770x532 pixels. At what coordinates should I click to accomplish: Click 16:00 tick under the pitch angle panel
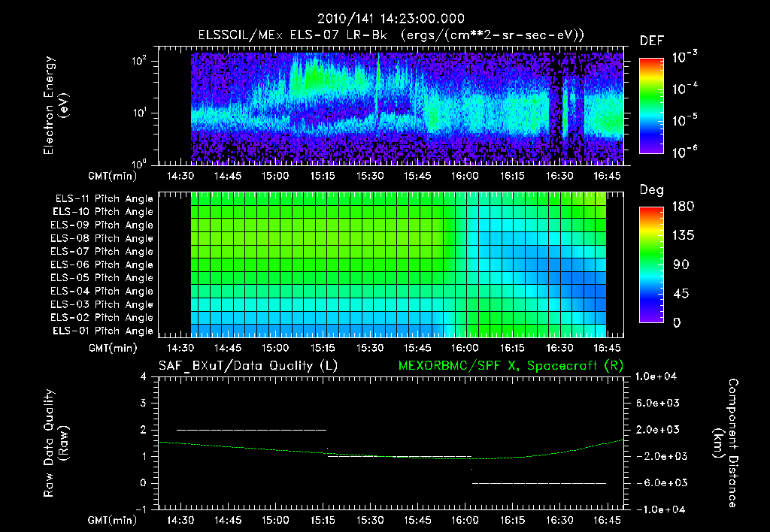465,348
